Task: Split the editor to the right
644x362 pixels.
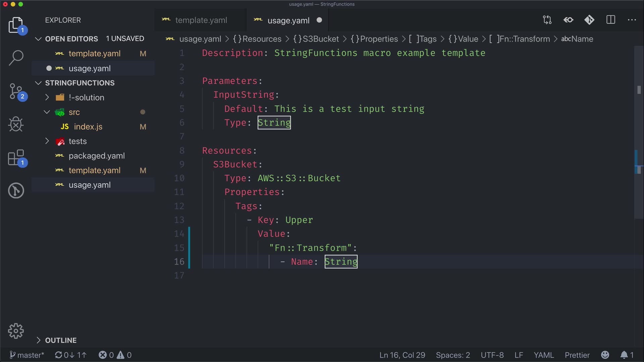Action: pyautogui.click(x=611, y=20)
